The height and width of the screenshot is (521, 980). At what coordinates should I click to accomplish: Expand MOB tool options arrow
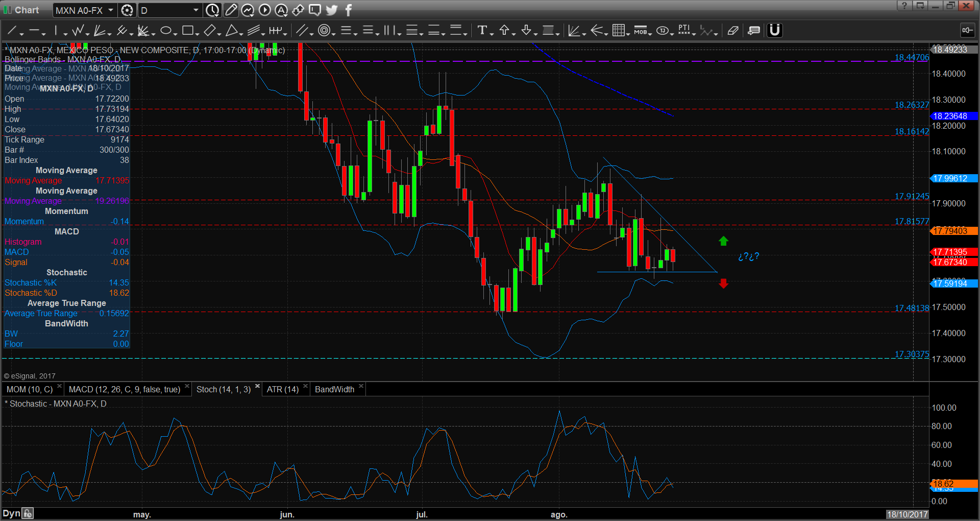(650, 34)
